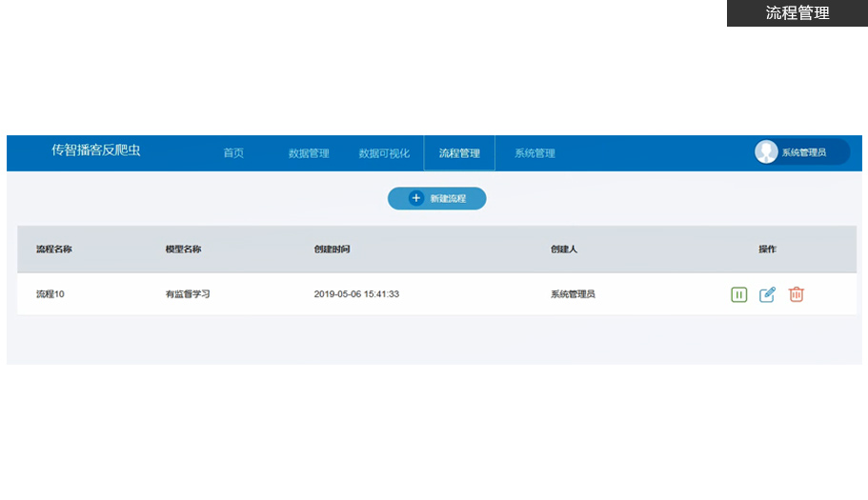Click the user avatar icon in the header
The image size is (868, 500).
[766, 152]
